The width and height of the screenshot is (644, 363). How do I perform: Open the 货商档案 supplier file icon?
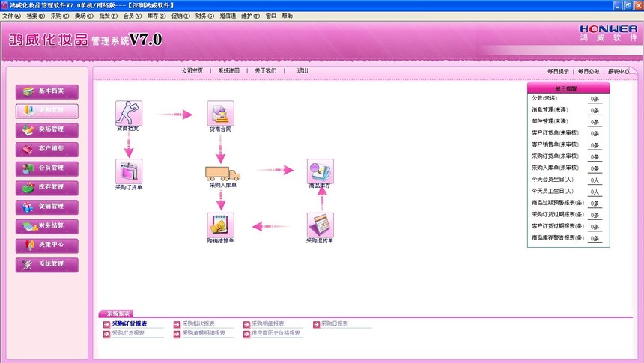pos(129,113)
